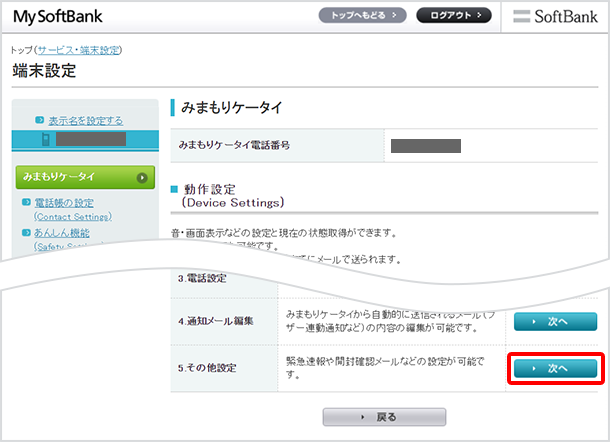Click the round arrow icon on みまもりケータイ button
This screenshot has width=610, height=442.
coord(142,178)
